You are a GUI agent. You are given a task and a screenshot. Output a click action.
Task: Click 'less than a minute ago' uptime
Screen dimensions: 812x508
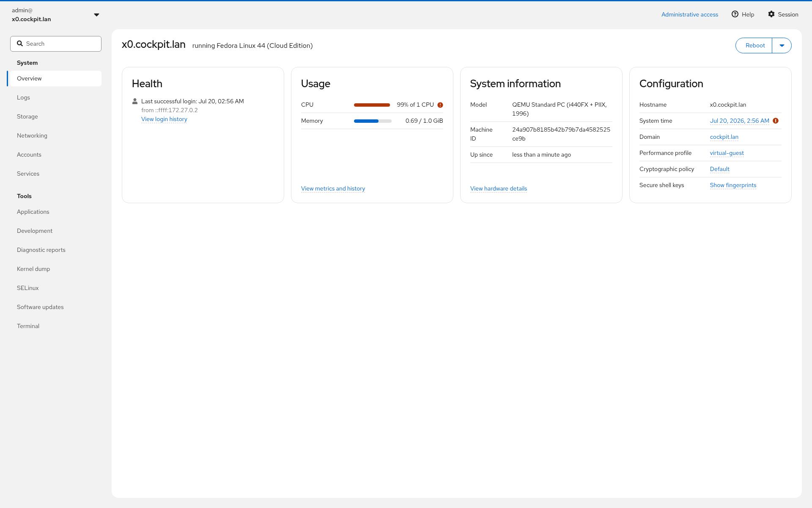coord(541,155)
